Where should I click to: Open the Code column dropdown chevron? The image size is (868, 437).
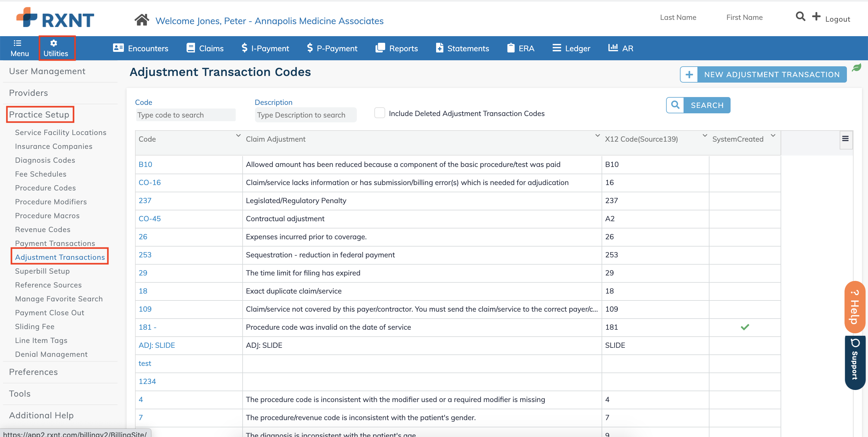238,135
